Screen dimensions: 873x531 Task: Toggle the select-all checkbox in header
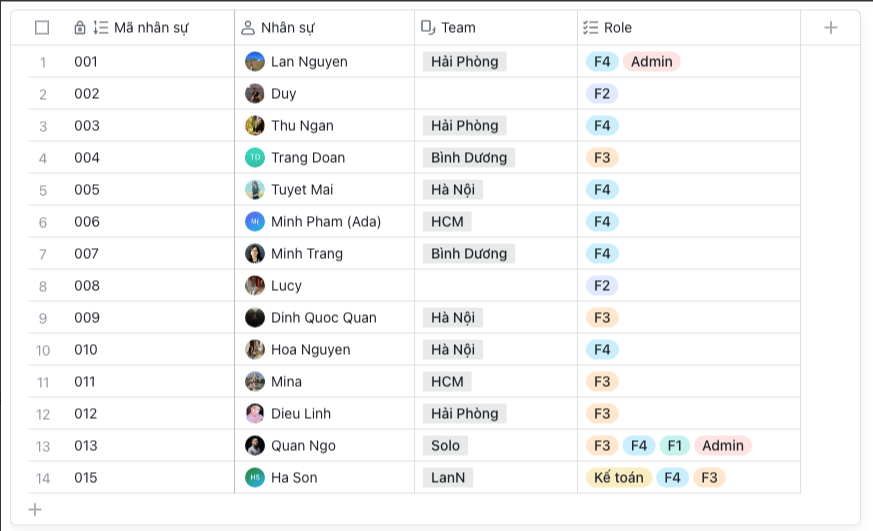(x=42, y=28)
